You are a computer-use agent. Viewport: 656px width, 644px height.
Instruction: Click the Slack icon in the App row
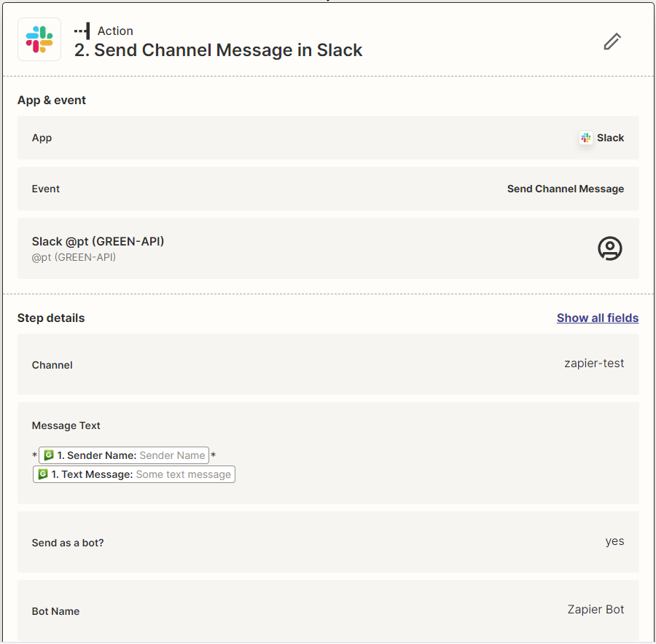[585, 138]
